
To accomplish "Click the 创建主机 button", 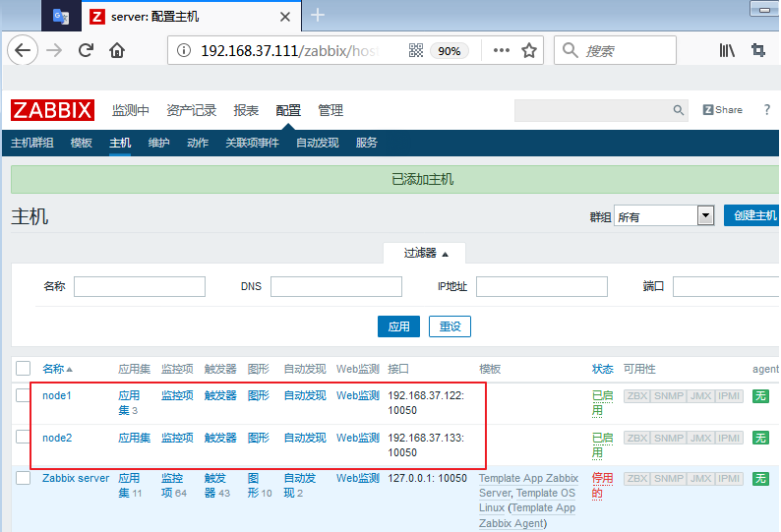I will (752, 215).
